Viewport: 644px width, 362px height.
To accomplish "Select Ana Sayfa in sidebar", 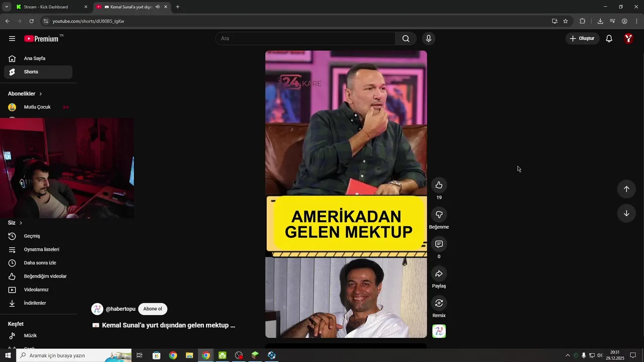I will (38, 58).
